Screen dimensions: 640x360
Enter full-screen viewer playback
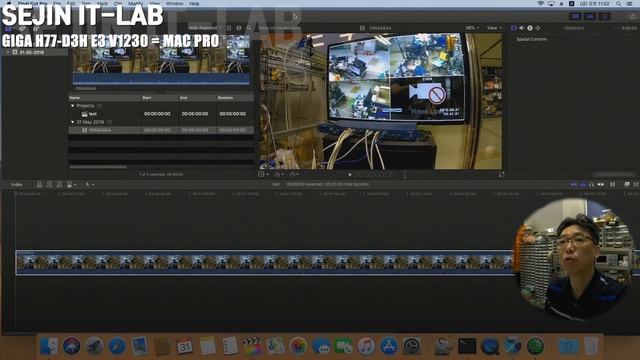[501, 174]
